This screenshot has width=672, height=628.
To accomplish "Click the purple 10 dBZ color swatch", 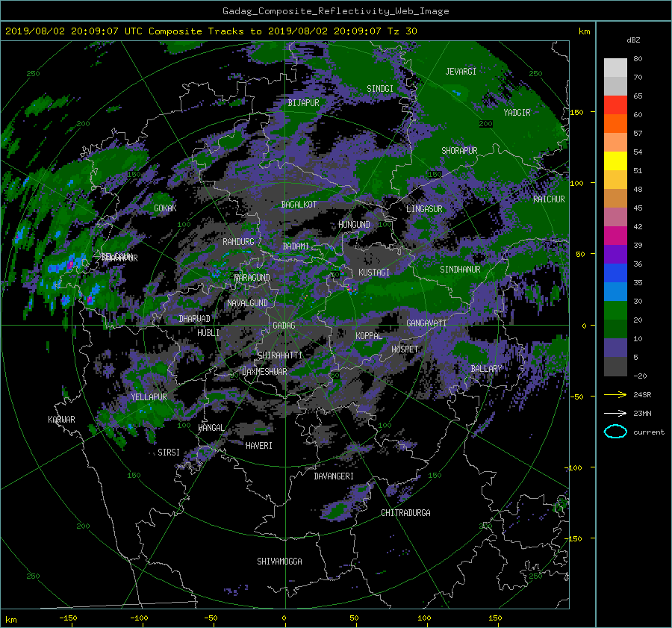I will tap(615, 347).
